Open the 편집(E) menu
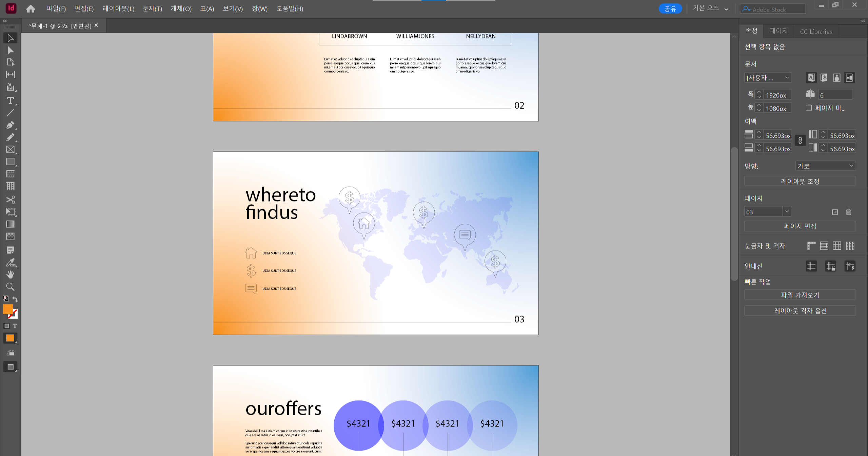 tap(84, 9)
